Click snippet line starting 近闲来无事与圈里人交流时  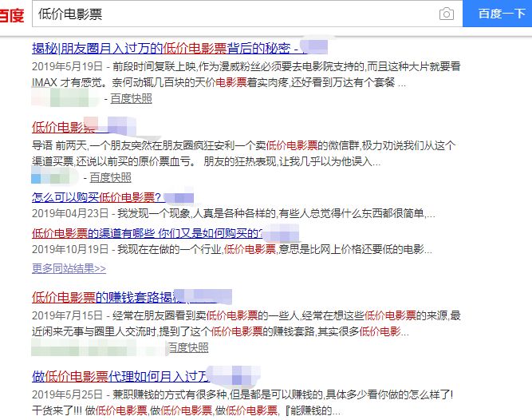click(x=220, y=331)
